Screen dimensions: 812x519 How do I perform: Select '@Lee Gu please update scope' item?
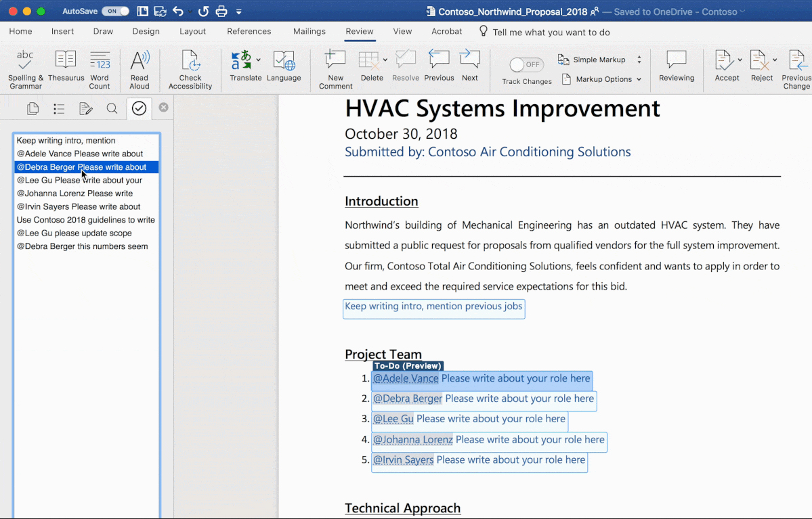(x=87, y=233)
